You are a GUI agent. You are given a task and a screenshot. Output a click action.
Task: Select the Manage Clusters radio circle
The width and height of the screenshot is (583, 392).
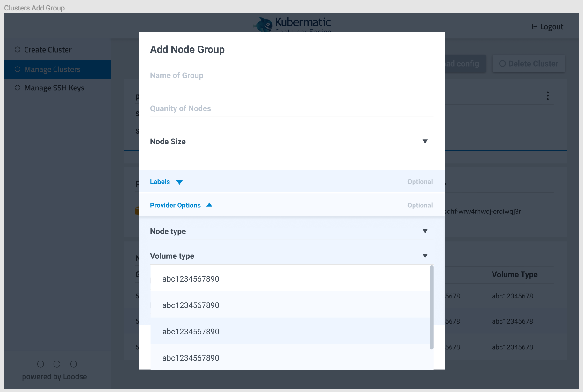(17, 69)
